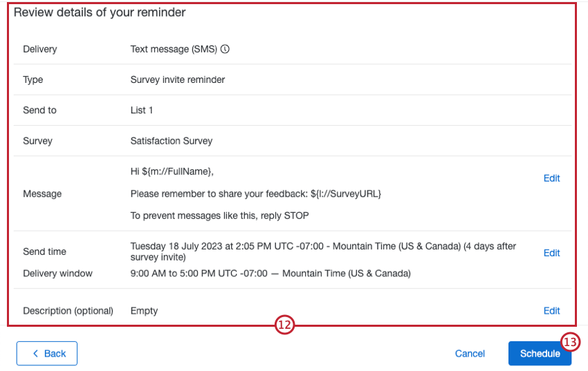
Task: Select the 'Survey invite reminder' type value
Action: (x=178, y=80)
